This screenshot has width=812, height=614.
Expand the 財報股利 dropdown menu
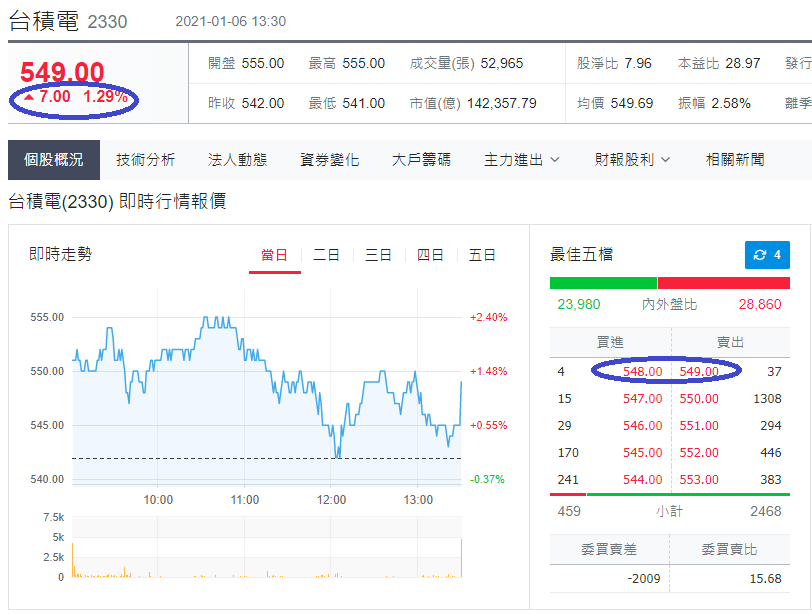coord(632,159)
